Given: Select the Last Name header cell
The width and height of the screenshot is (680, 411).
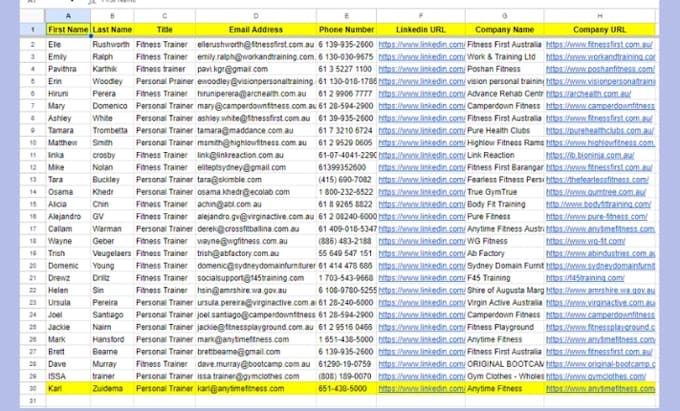Looking at the screenshot, I should coord(112,29).
